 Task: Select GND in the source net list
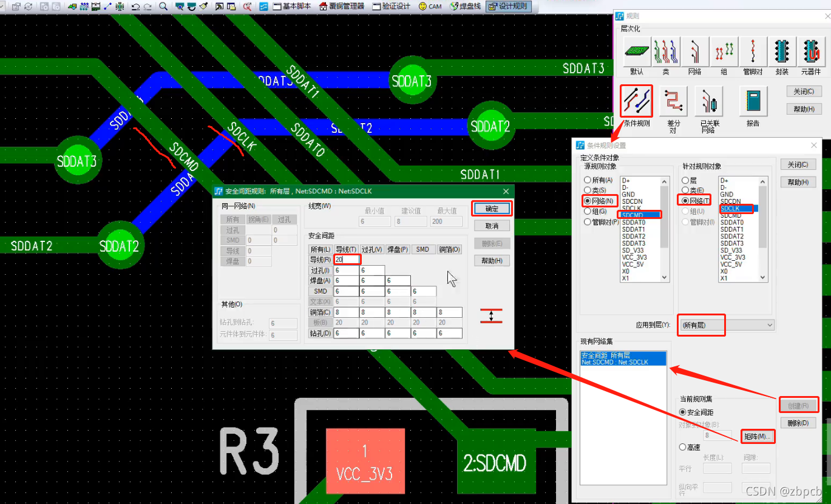pyautogui.click(x=640, y=194)
